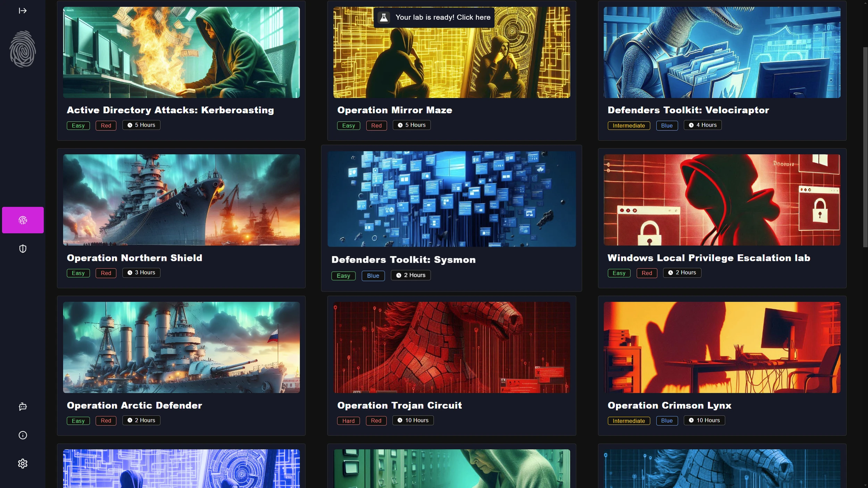Click Easy tag on Operation Arctic Defender
The image size is (868, 488).
[78, 421]
